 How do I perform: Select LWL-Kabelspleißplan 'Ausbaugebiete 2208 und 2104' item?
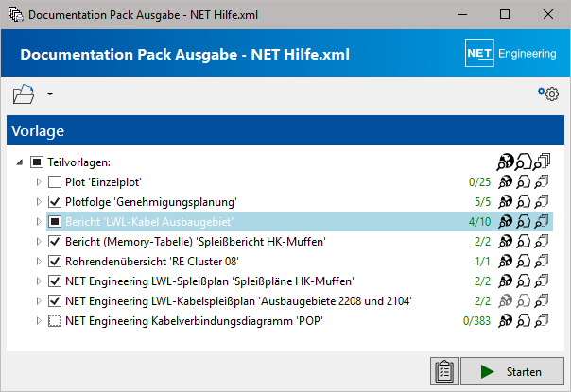(238, 301)
